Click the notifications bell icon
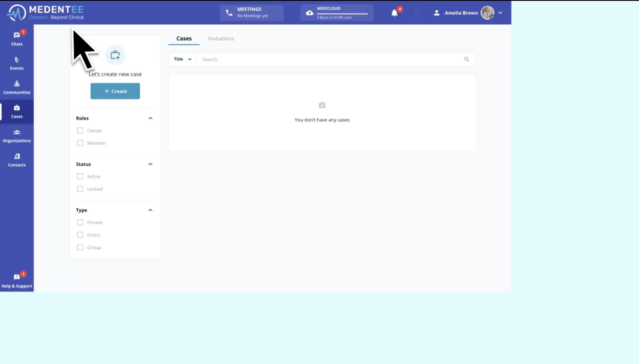The width and height of the screenshot is (639, 364). 395,13
